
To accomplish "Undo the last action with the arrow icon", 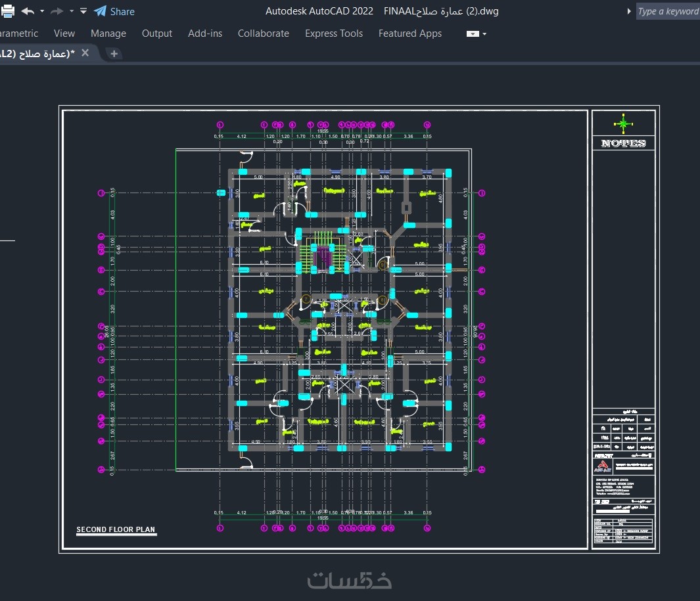I will pos(28,11).
